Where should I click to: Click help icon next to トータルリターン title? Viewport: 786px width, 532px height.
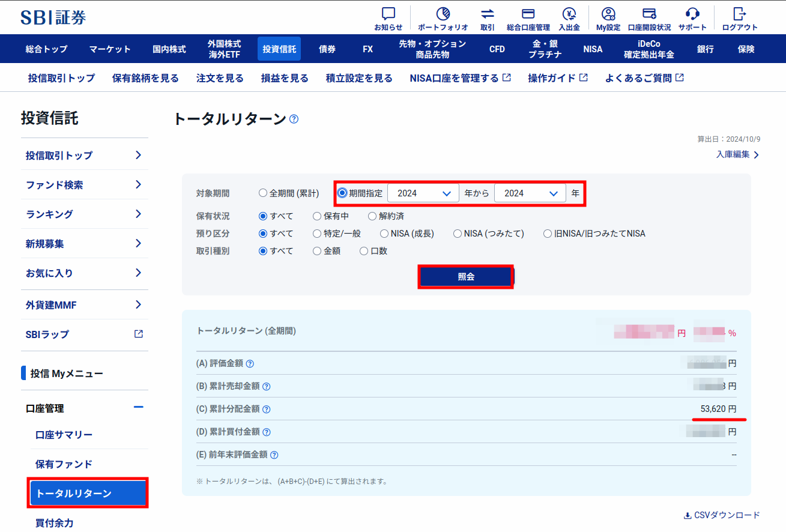[x=294, y=119]
